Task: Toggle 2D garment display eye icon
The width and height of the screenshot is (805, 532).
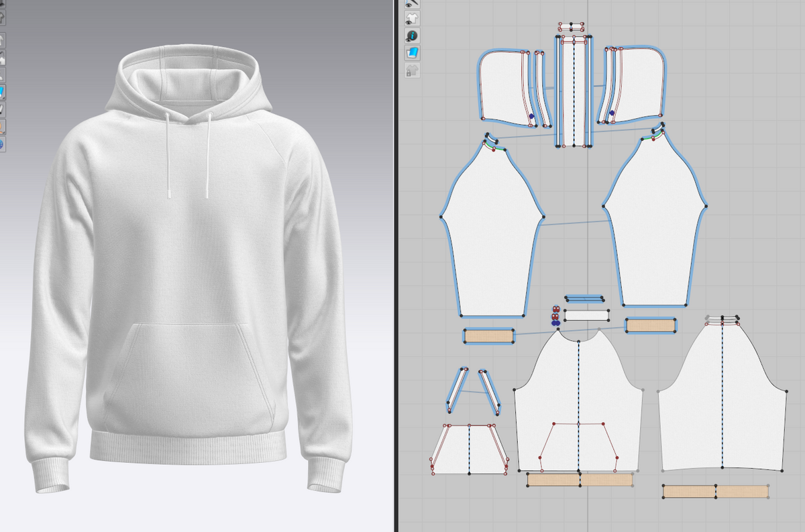Action: click(412, 19)
